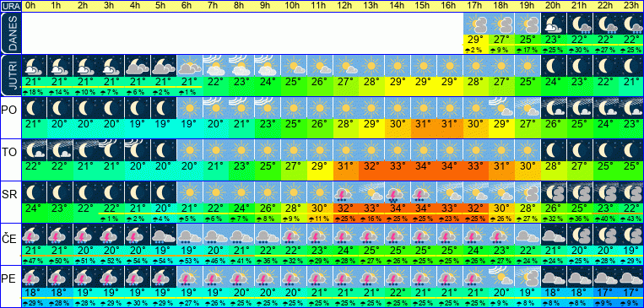The width and height of the screenshot is (644, 308).
Task: Click the PO 0h clear moon icon
Action: [34, 108]
